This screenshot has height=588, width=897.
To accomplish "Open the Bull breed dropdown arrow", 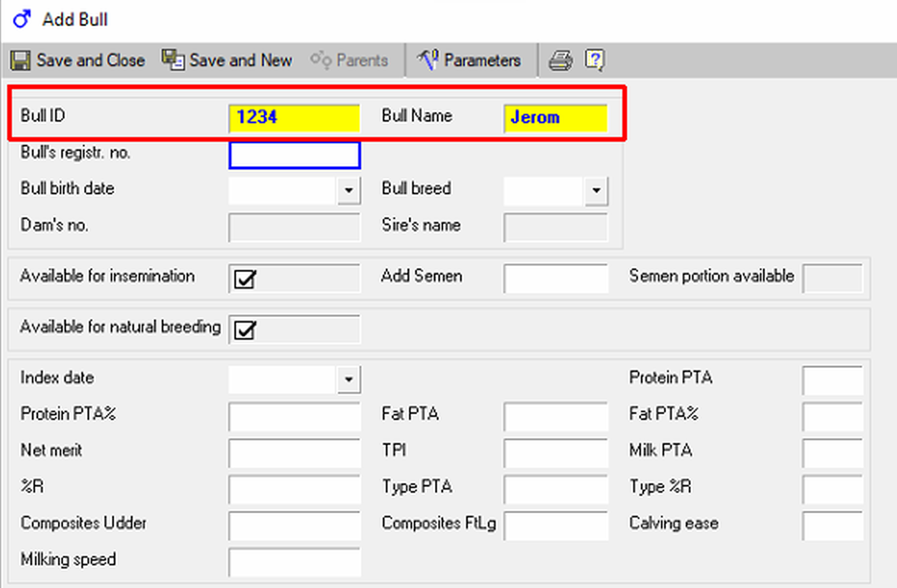I will (596, 190).
